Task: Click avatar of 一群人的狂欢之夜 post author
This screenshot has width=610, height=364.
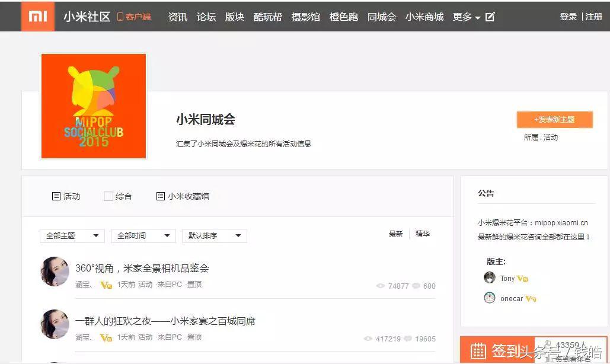Action: [x=55, y=324]
